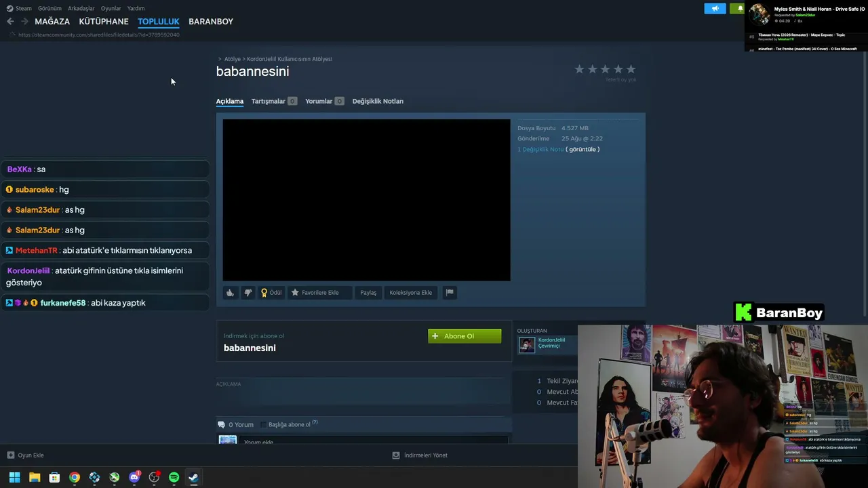This screenshot has height=488, width=868.
Task: Open the Windows Start menu
Action: click(14, 477)
